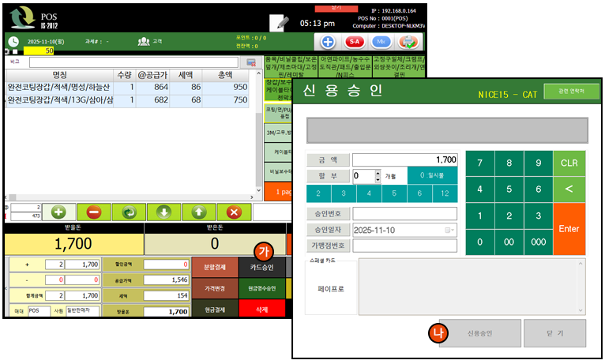This screenshot has width=605, height=364.
Task: Click the 승인번호 input field
Action: [x=404, y=214]
